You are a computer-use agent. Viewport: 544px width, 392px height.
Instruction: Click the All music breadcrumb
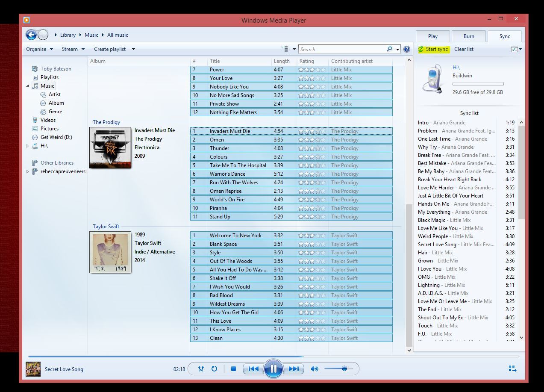118,35
